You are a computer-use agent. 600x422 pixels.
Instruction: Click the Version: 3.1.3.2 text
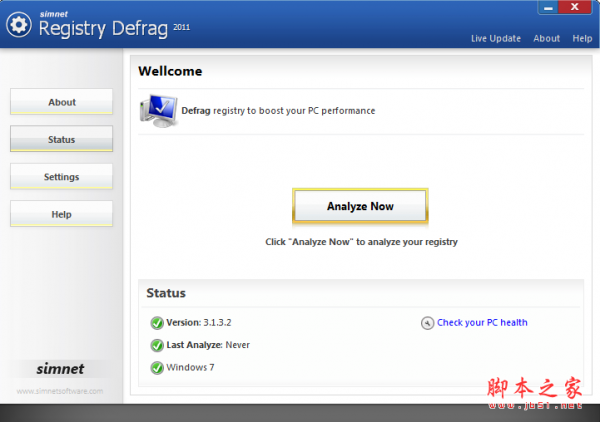199,323
